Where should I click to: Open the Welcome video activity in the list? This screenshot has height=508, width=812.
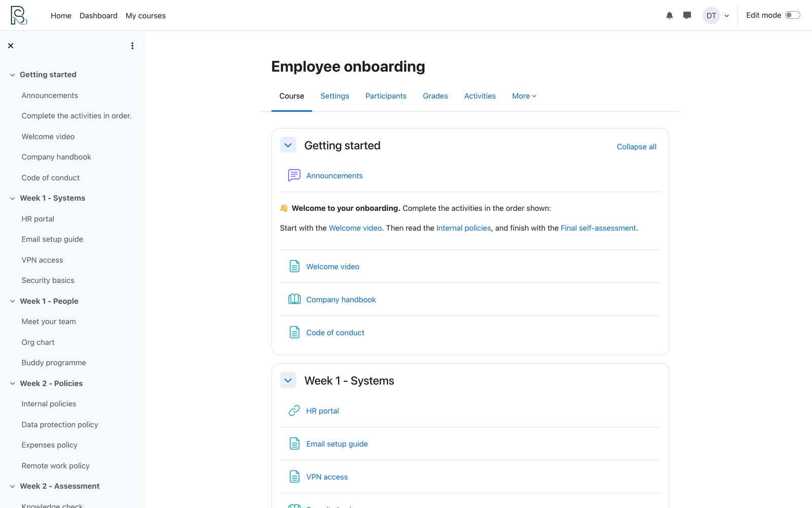point(333,267)
